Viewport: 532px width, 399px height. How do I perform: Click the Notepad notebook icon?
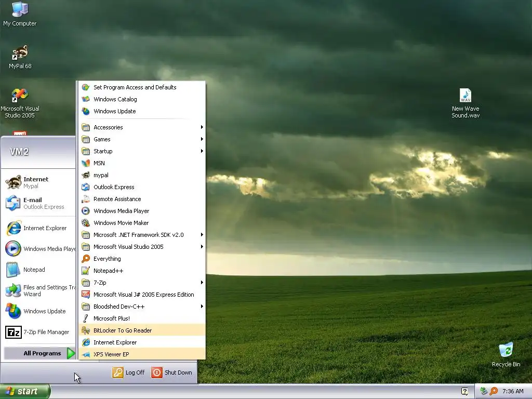(x=13, y=270)
